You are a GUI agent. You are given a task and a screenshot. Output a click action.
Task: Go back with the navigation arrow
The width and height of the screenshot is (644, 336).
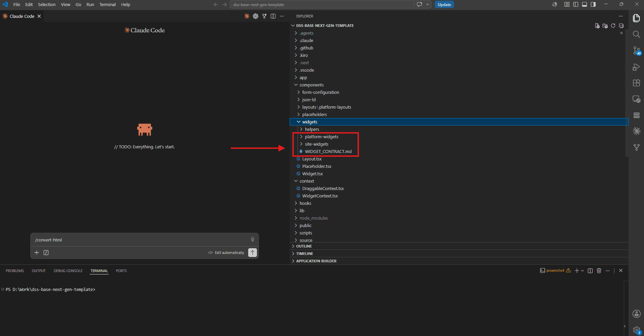[x=216, y=4]
